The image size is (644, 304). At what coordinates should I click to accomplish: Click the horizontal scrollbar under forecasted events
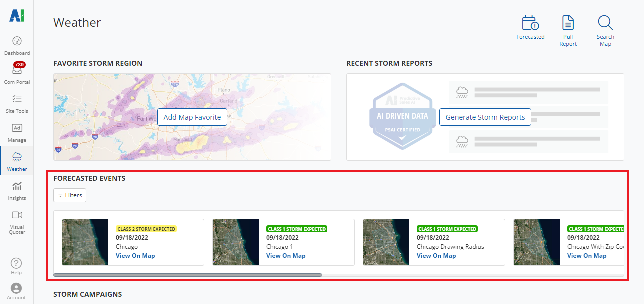pyautogui.click(x=188, y=275)
